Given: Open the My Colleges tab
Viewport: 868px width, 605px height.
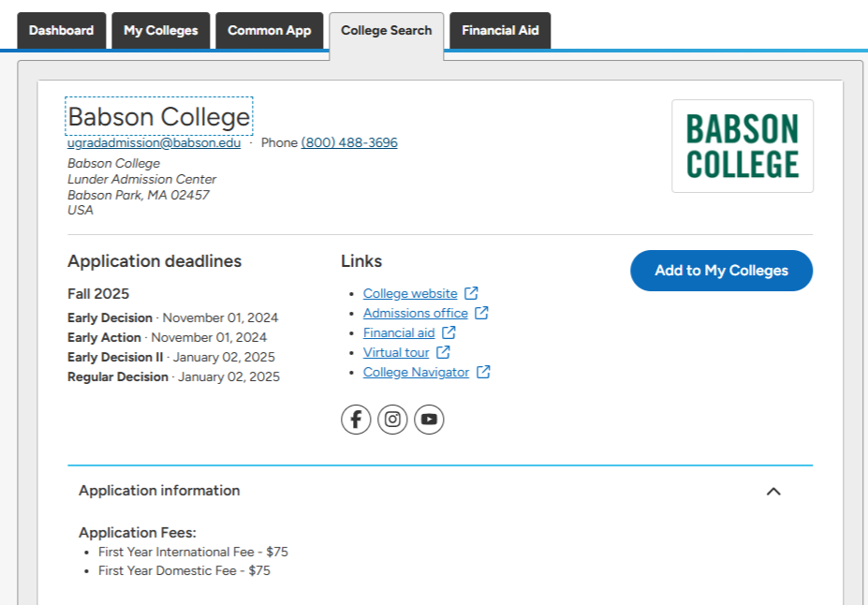Looking at the screenshot, I should [161, 30].
